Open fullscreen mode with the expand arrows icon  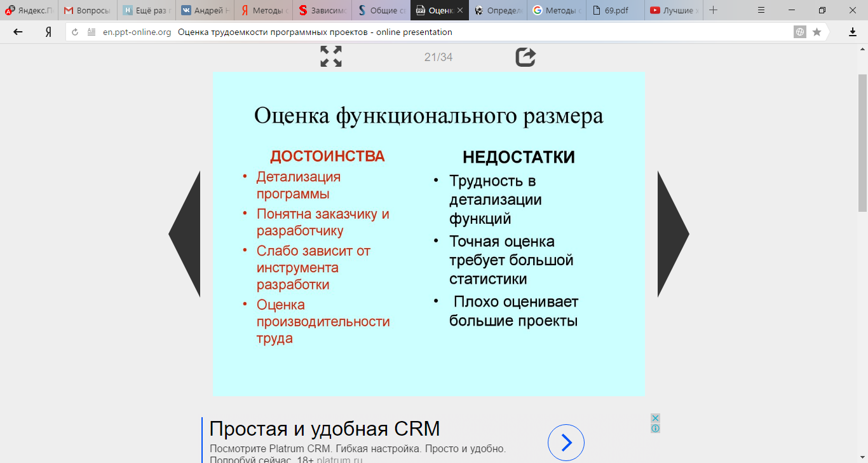(x=331, y=57)
